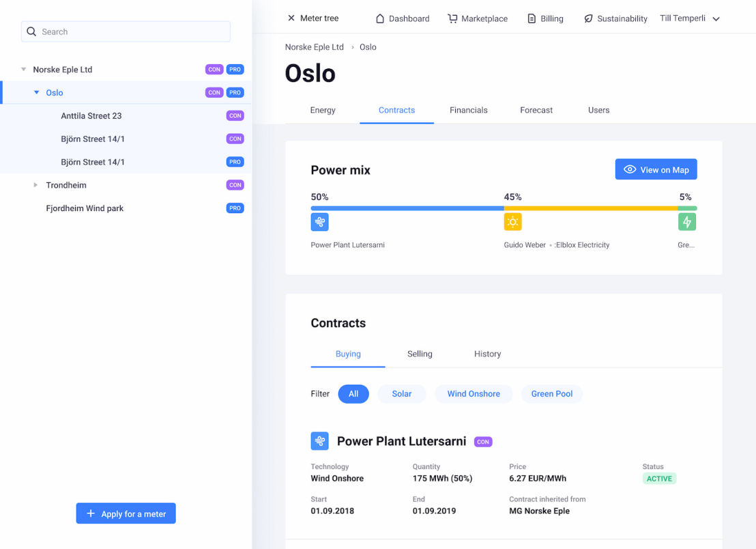The width and height of the screenshot is (756, 549).
Task: Click the search magnifier icon
Action: pos(31,31)
